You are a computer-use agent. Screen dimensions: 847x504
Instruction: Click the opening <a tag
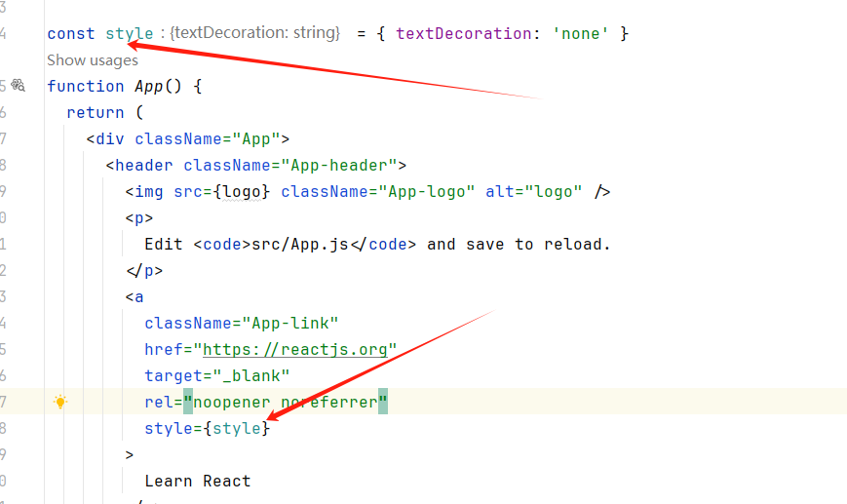tap(135, 297)
